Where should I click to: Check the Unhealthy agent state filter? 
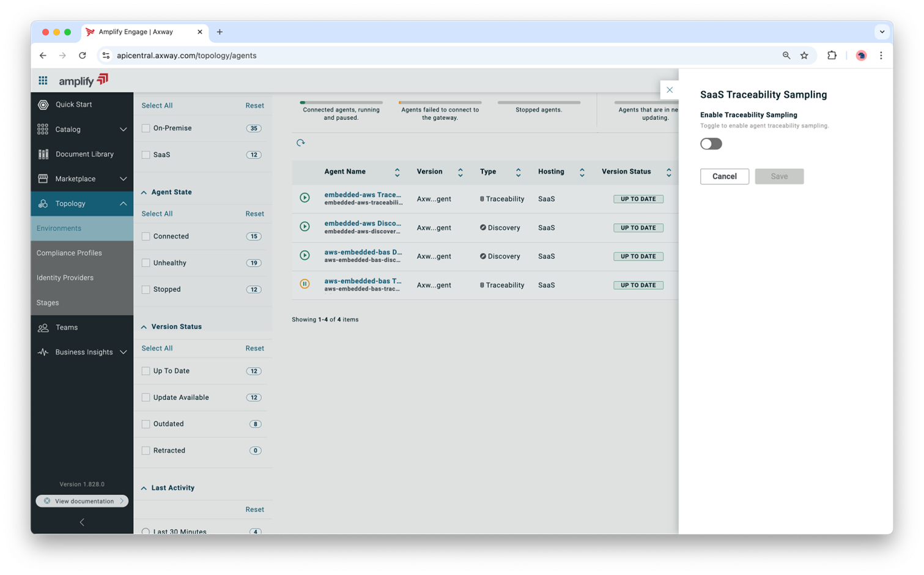(146, 263)
